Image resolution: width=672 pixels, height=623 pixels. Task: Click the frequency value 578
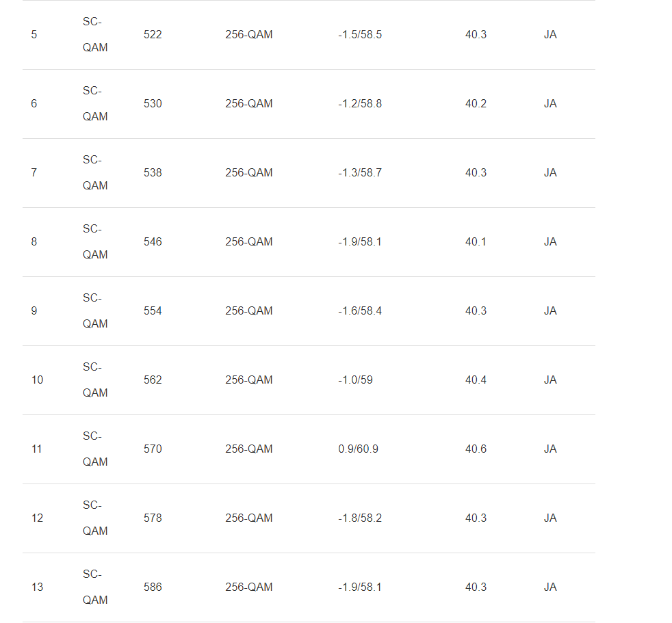[x=153, y=518]
